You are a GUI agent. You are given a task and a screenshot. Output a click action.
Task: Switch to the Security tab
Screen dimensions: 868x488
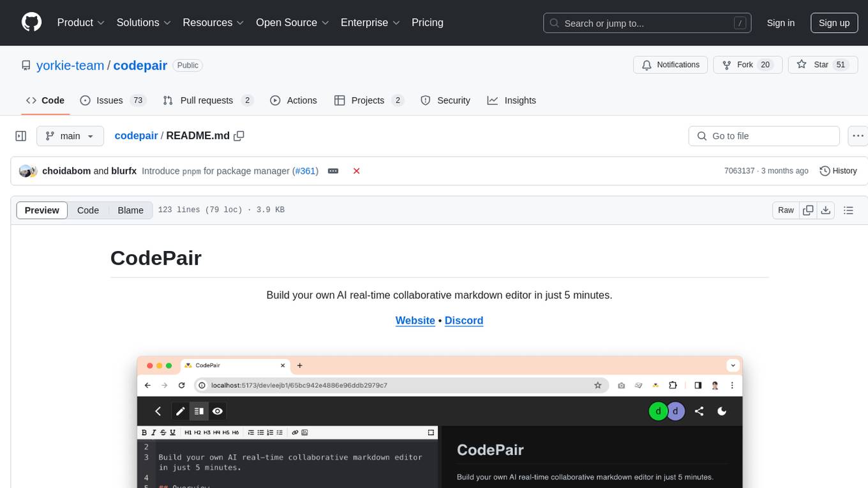coord(445,100)
